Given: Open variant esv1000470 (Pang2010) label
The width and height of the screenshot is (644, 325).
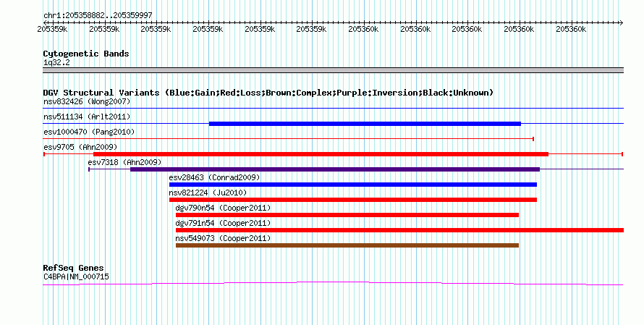Looking at the screenshot, I should click(89, 132).
